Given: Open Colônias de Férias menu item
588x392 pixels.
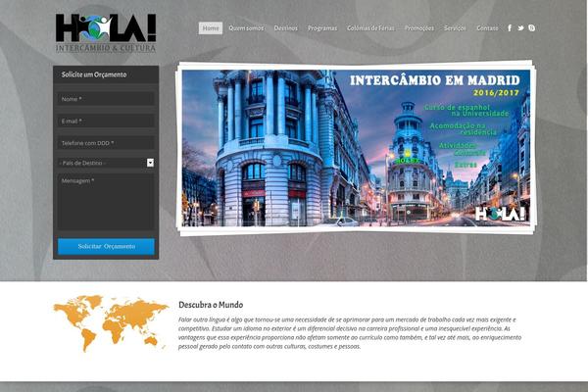Looking at the screenshot, I should coord(370,28).
